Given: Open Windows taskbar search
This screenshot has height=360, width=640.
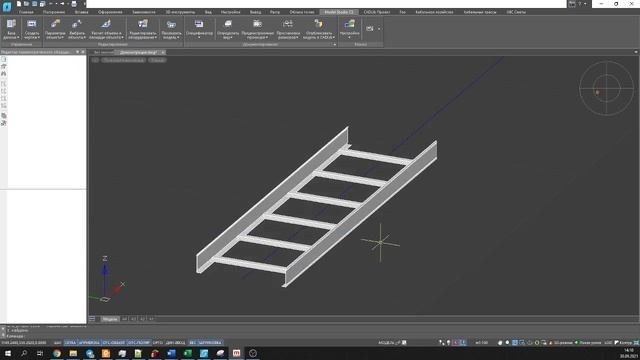Looking at the screenshot, I should (x=24, y=353).
